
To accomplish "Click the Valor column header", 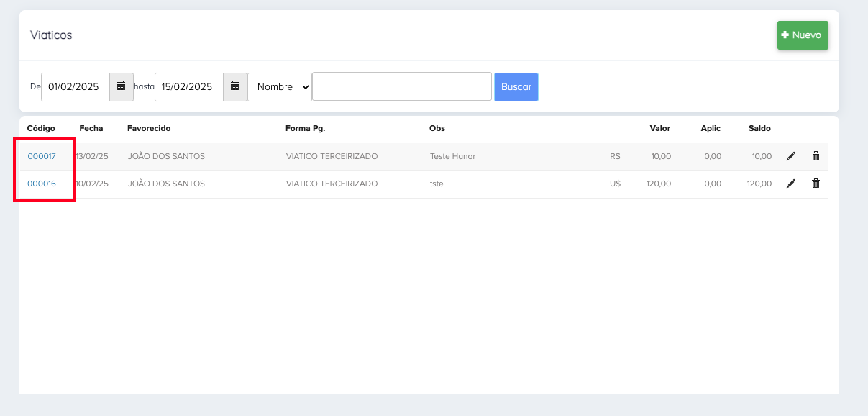I will (x=659, y=128).
